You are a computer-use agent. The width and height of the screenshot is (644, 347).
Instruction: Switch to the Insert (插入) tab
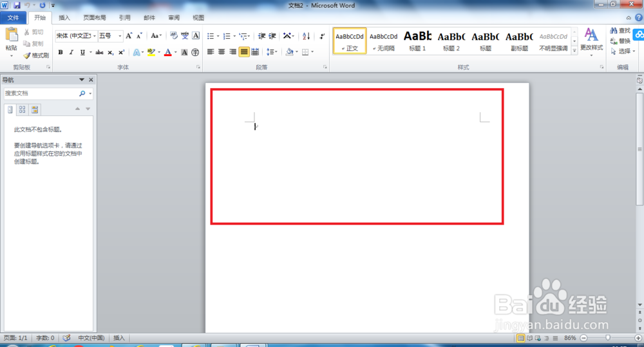pyautogui.click(x=64, y=17)
